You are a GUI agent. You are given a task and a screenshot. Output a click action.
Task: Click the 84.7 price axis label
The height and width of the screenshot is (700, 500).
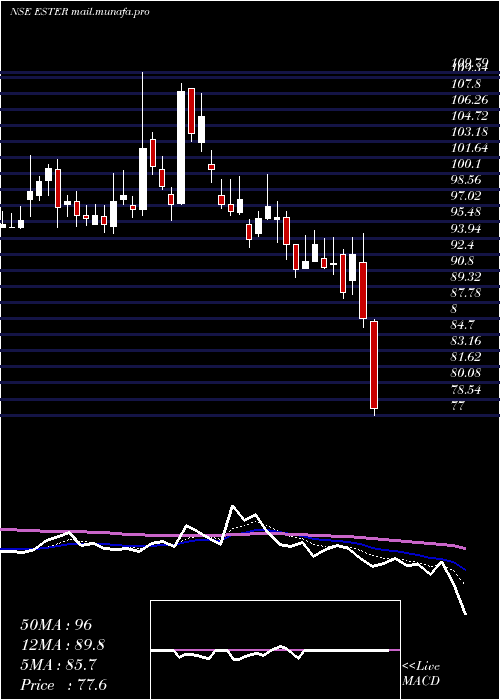coord(463,325)
